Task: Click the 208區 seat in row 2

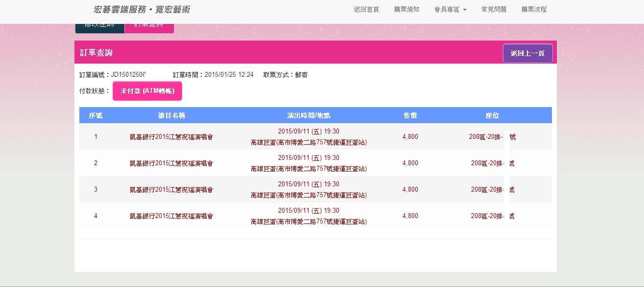Action: 493,163
